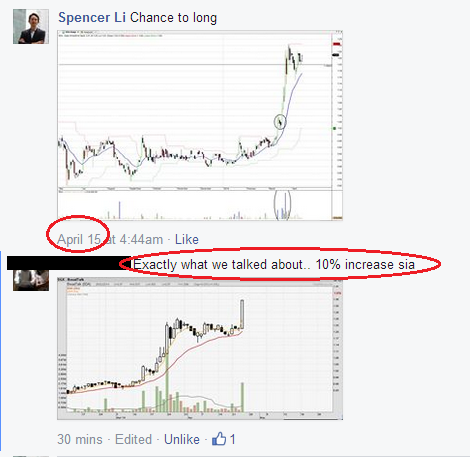The width and height of the screenshot is (470, 457).
Task: Click the tallest green volume bar, BreadTalk chart
Action: [x=167, y=379]
